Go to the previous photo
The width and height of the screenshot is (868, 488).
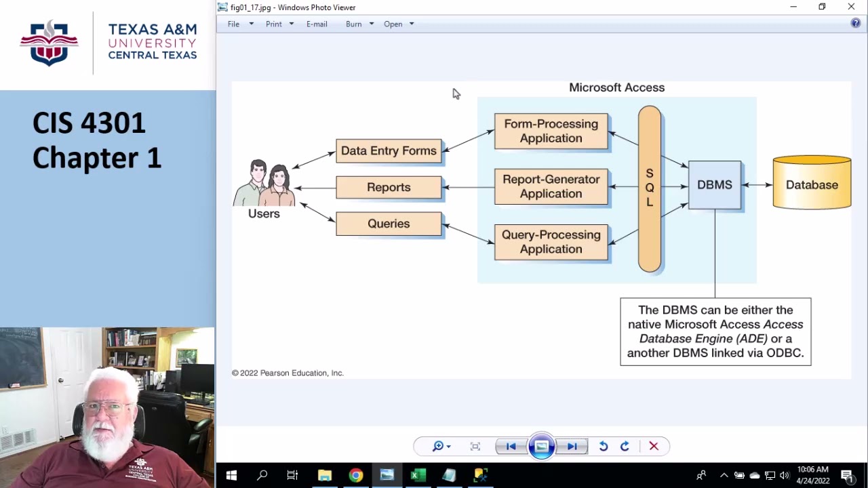click(511, 446)
